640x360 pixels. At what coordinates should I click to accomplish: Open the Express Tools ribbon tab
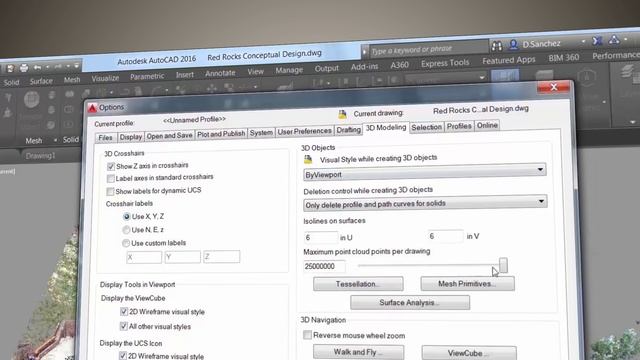[445, 63]
